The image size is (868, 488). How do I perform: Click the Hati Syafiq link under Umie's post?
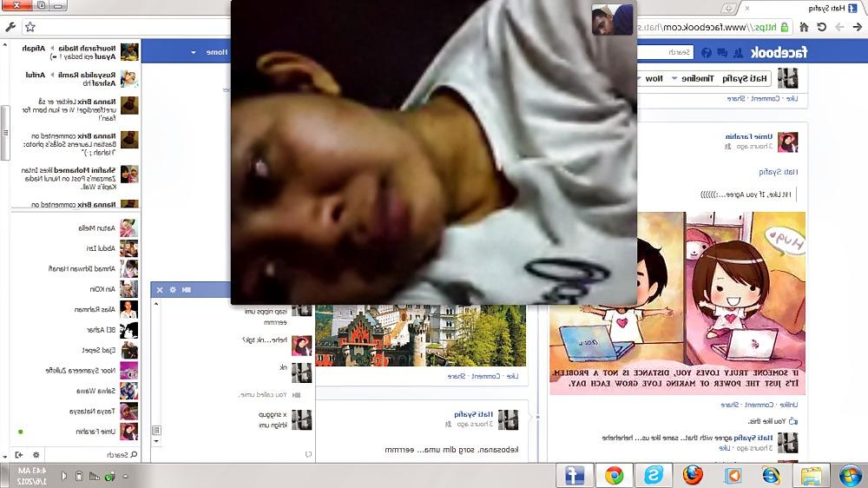coord(778,172)
